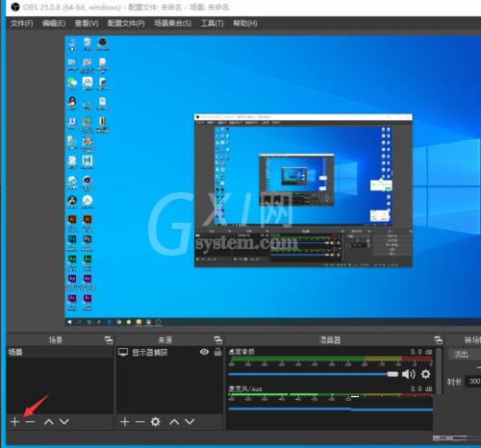The width and height of the screenshot is (481, 448).
Task: Open 桌面音频 audio settings gear
Action: coord(425,374)
